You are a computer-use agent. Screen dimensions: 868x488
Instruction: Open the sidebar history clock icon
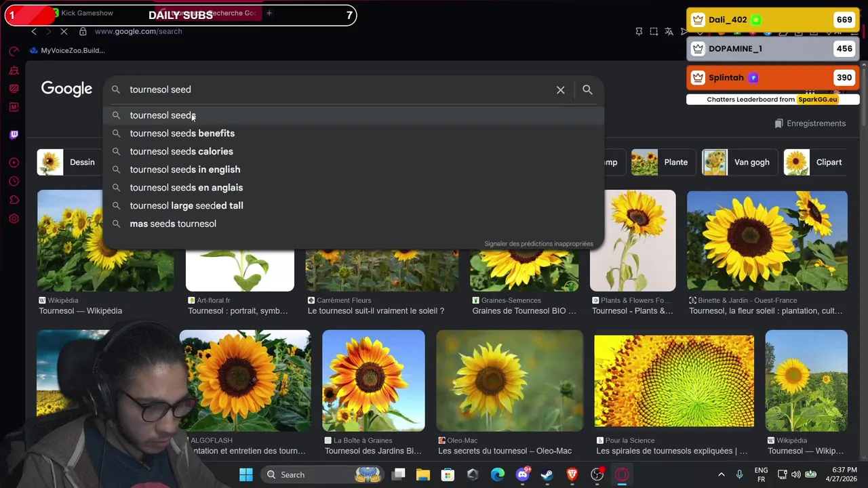[14, 182]
